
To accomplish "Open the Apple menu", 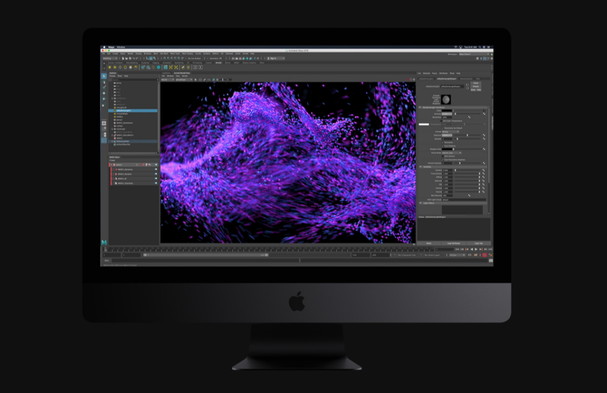I will click(104, 47).
